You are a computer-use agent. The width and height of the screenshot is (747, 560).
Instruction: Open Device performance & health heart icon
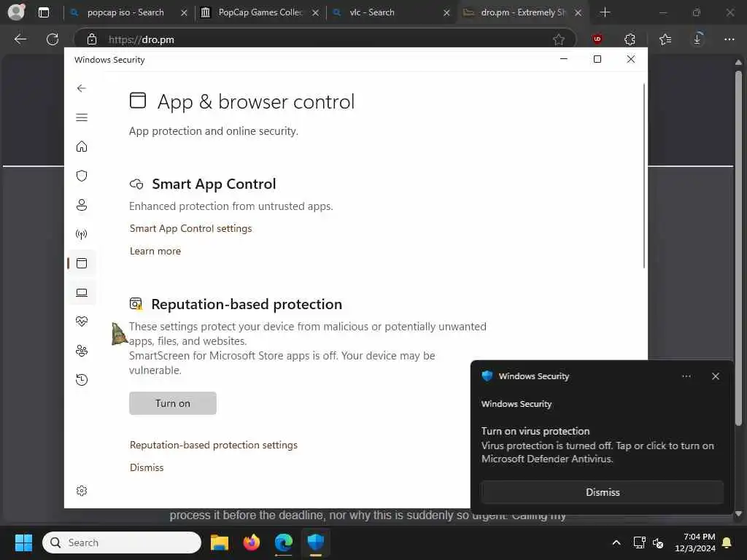tap(82, 322)
